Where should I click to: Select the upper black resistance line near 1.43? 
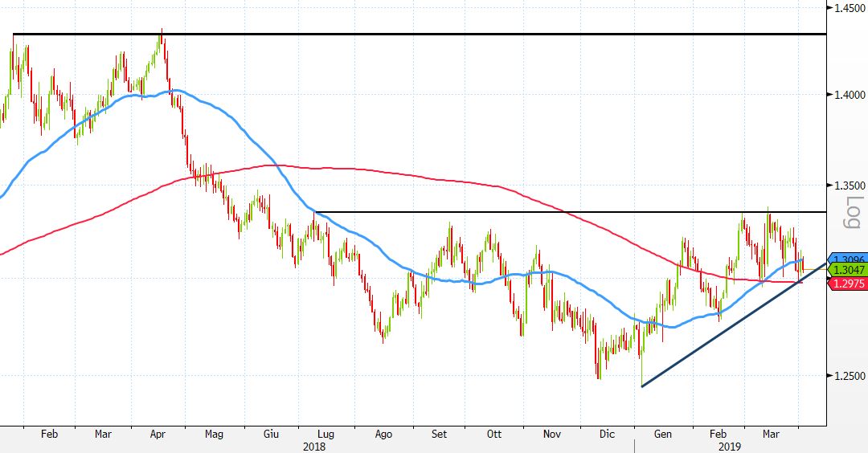click(420, 35)
